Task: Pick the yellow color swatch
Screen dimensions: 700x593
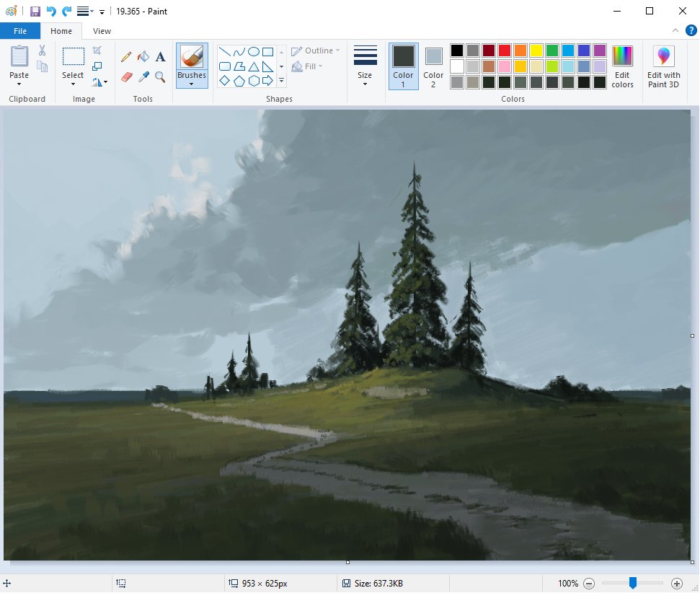Action: coord(536,50)
